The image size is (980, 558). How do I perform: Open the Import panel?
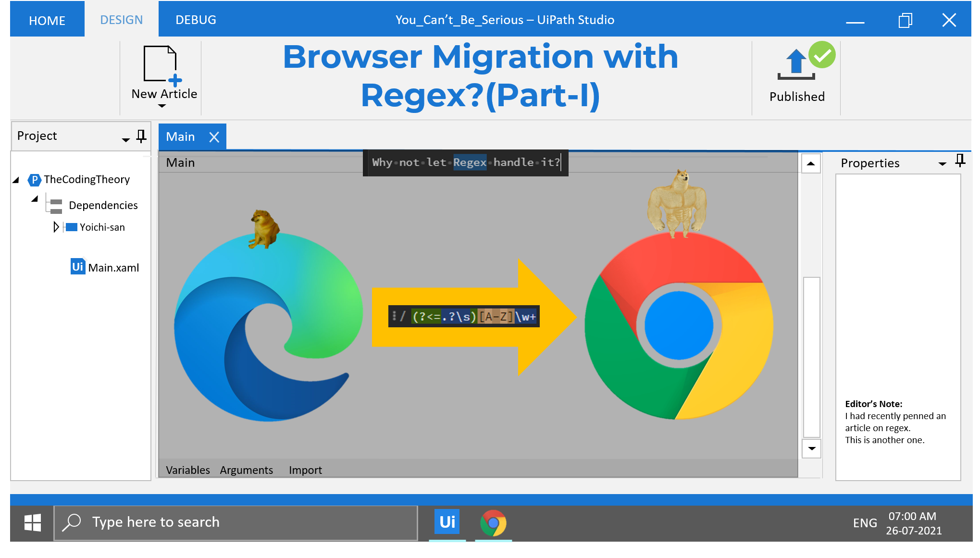305,470
